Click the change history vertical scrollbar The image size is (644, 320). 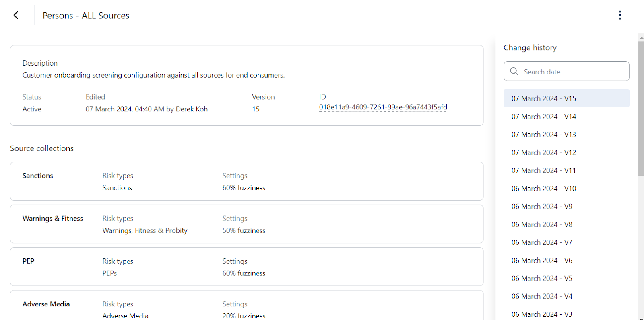click(x=641, y=109)
